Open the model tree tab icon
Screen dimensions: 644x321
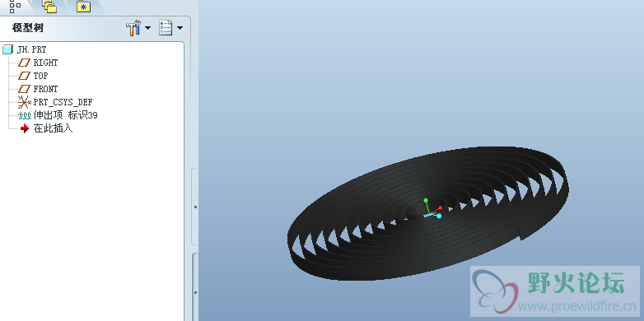tap(15, 6)
